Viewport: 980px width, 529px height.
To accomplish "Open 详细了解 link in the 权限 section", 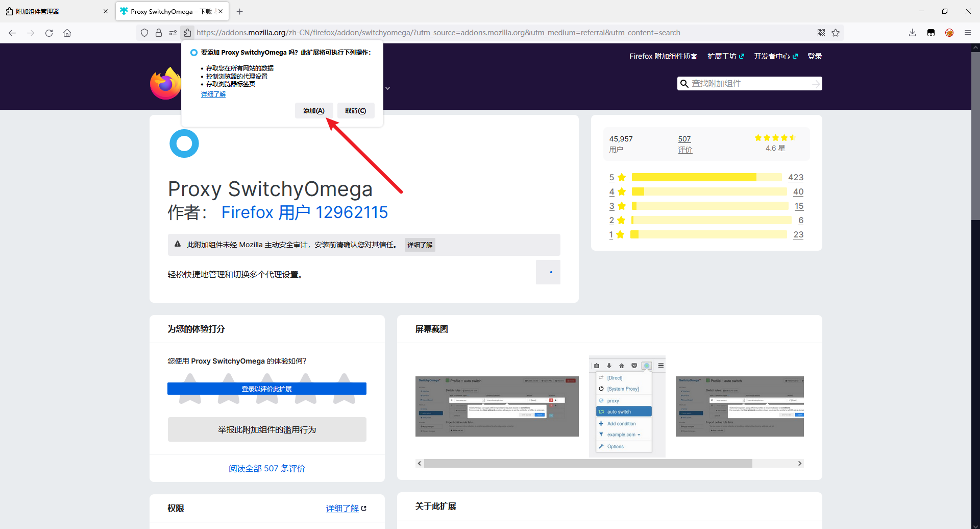I will (x=342, y=509).
